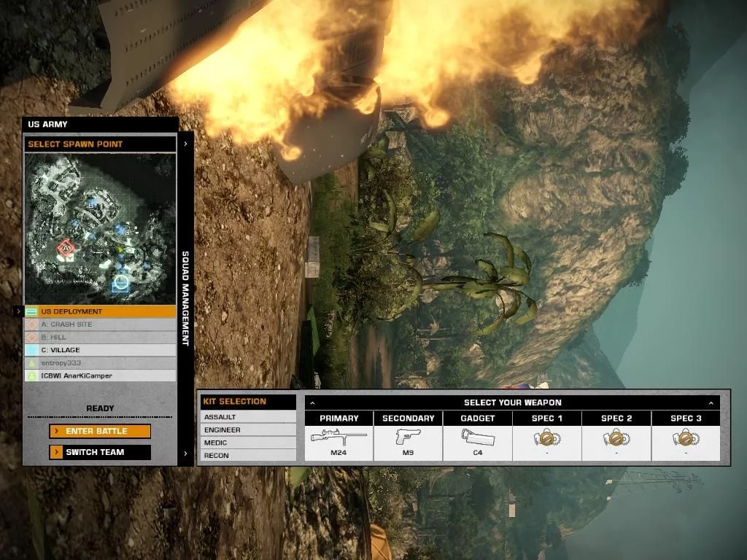Viewport: 747px width, 560px height.
Task: Click Crash Site diamond icon in list
Action: [x=31, y=324]
